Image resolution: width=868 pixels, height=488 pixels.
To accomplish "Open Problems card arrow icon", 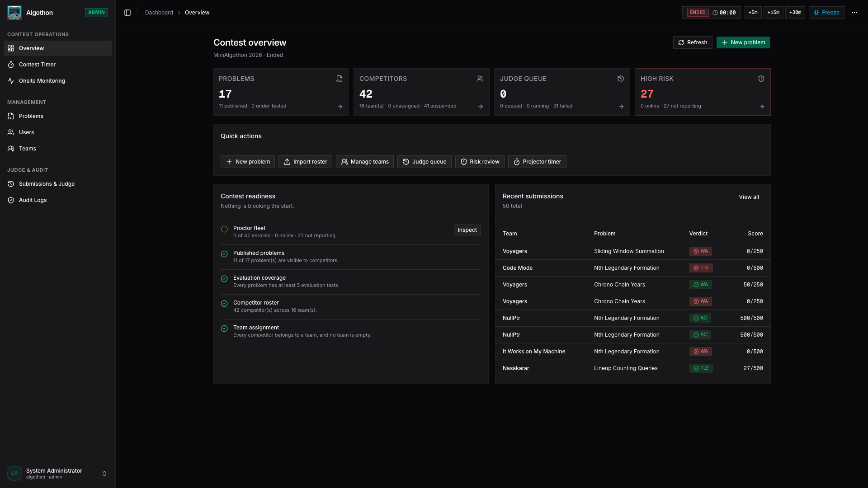I will point(340,107).
